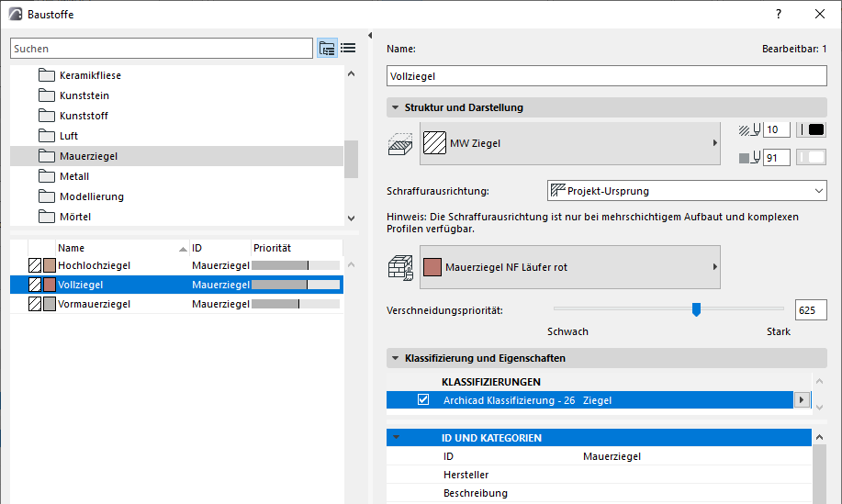842x504 pixels.
Task: Switch to folder tree view icon
Action: click(x=327, y=49)
